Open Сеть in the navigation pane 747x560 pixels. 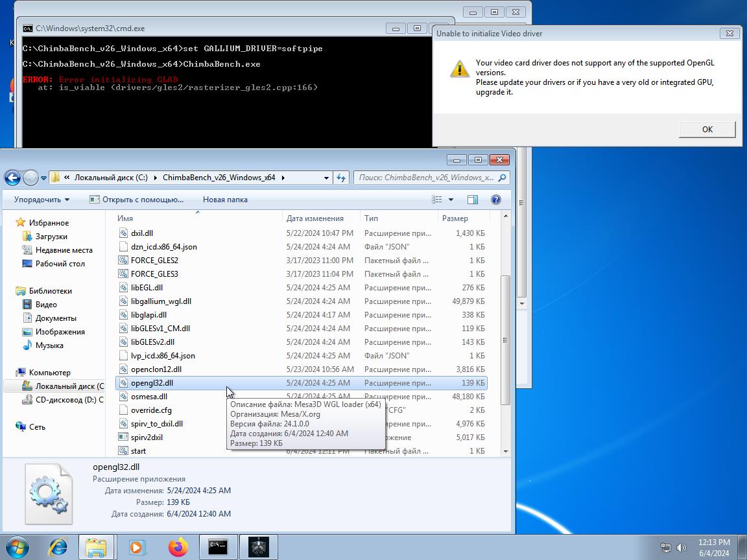(x=37, y=427)
